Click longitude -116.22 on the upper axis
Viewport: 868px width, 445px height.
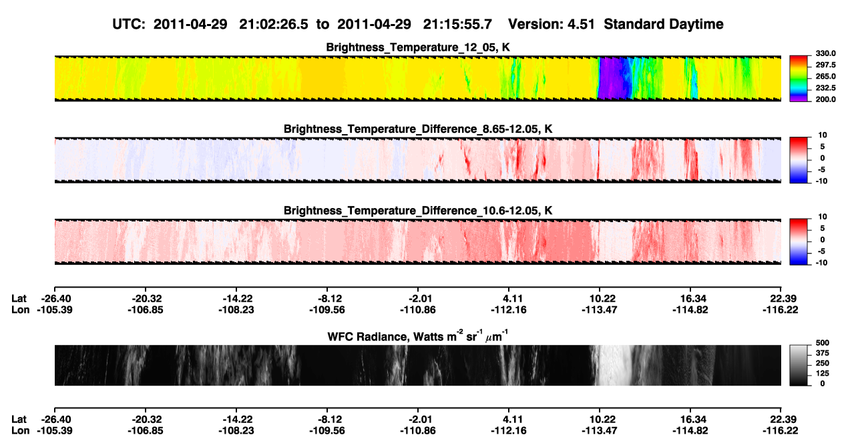(781, 310)
